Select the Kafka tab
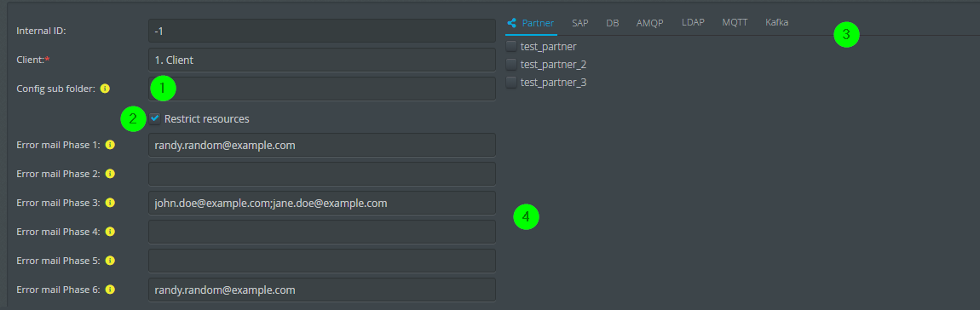This screenshot has height=310, width=980. 777,22
